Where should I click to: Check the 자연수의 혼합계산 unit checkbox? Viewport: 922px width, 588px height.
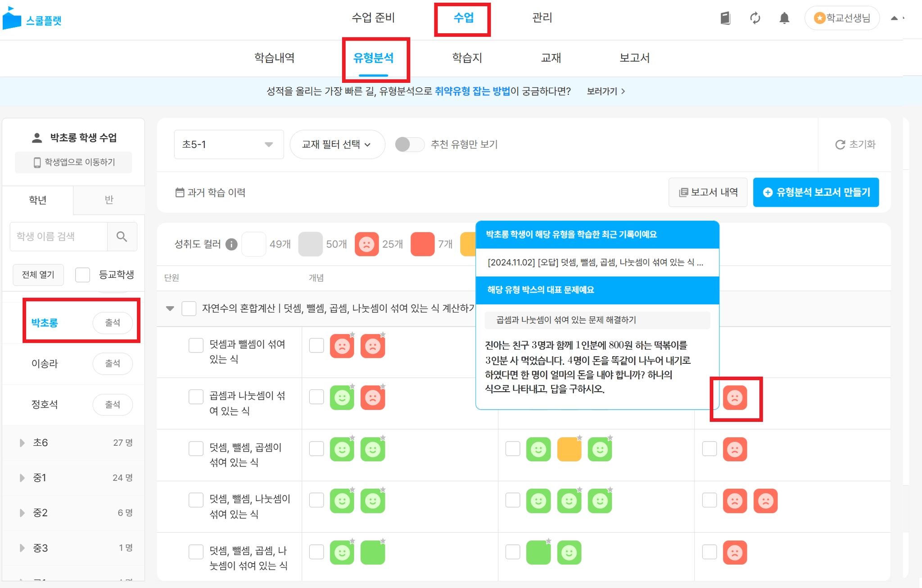pos(189,308)
